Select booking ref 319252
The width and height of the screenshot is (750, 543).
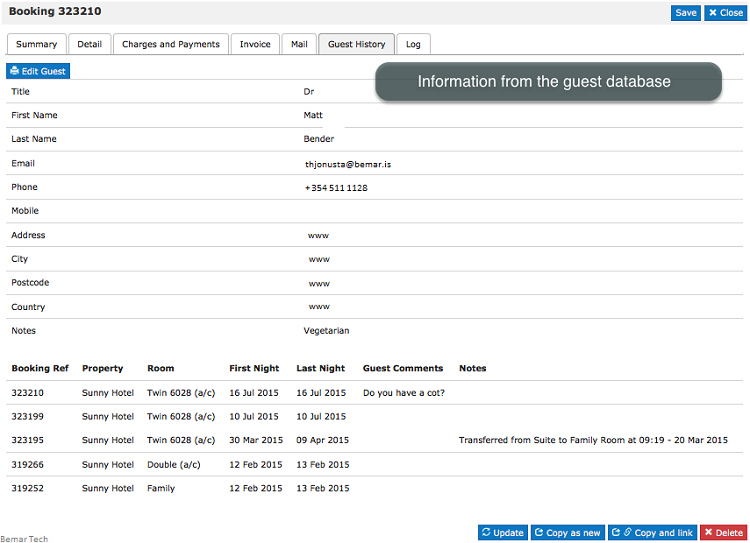pos(27,488)
